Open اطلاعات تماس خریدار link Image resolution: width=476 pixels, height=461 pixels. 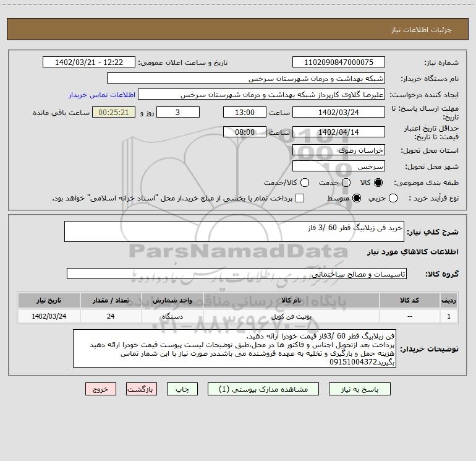[102, 95]
